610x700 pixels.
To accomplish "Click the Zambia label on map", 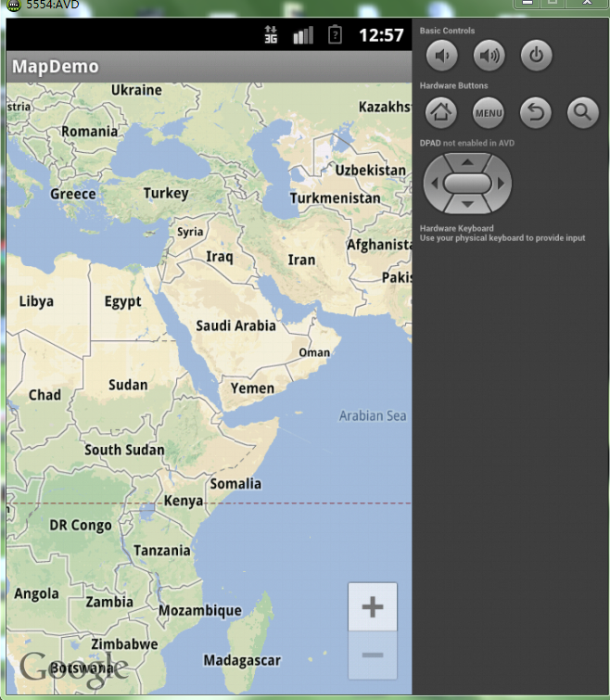I will pyautogui.click(x=109, y=603).
